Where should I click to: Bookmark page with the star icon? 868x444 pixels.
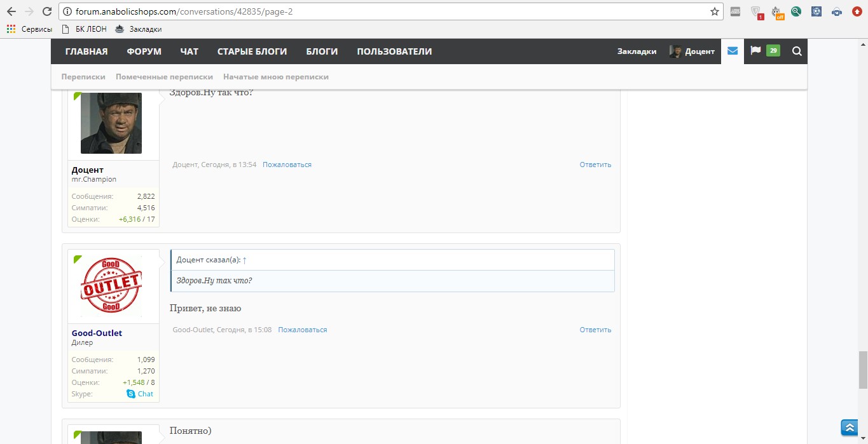[x=715, y=11]
